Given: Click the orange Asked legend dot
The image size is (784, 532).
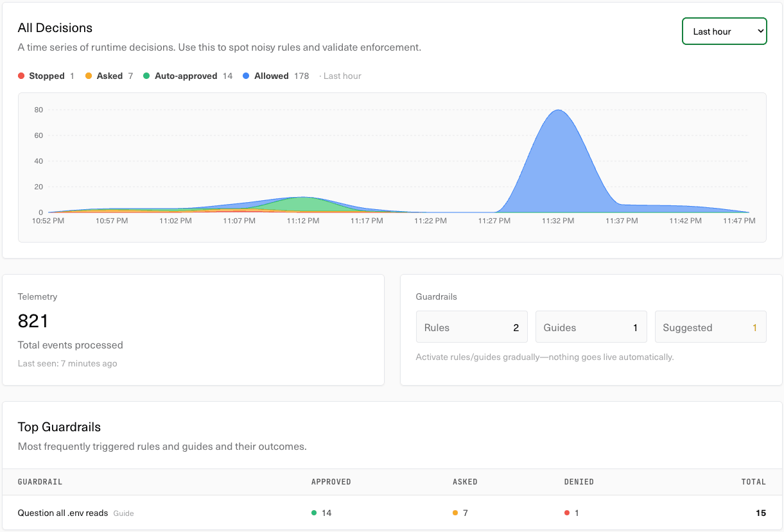Looking at the screenshot, I should (89, 76).
